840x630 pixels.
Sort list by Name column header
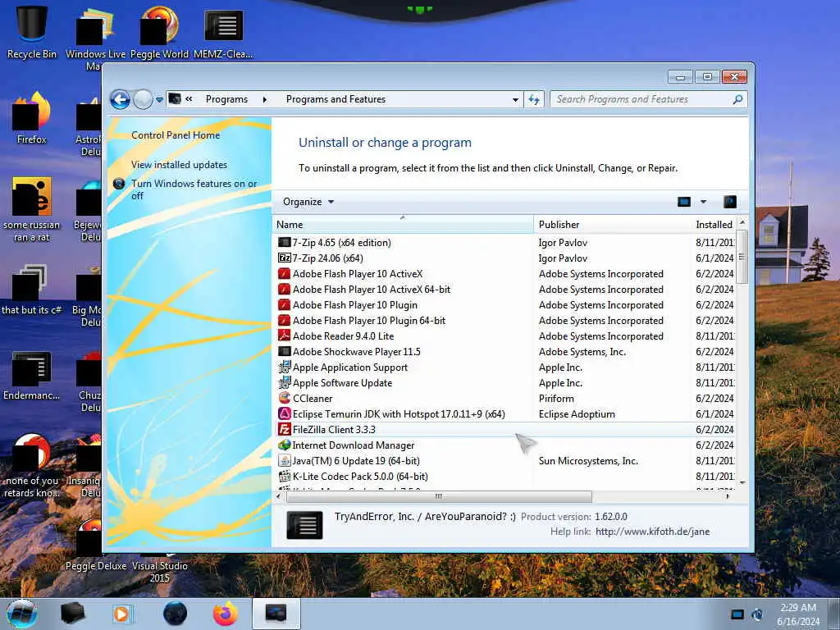(x=404, y=225)
